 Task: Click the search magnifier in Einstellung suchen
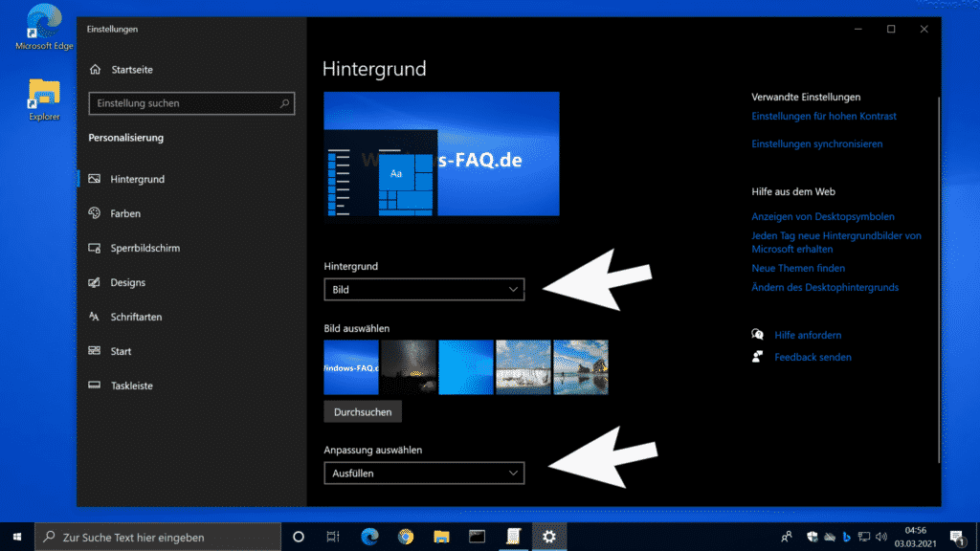pyautogui.click(x=284, y=103)
